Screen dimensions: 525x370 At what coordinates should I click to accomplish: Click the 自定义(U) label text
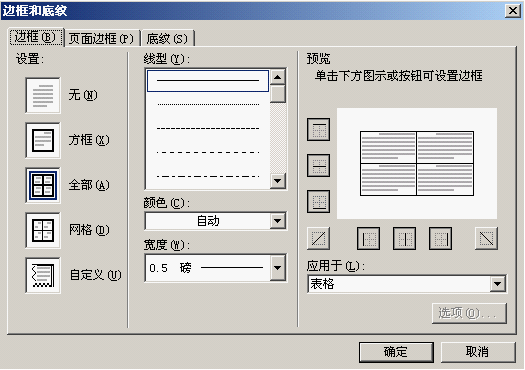tap(95, 275)
